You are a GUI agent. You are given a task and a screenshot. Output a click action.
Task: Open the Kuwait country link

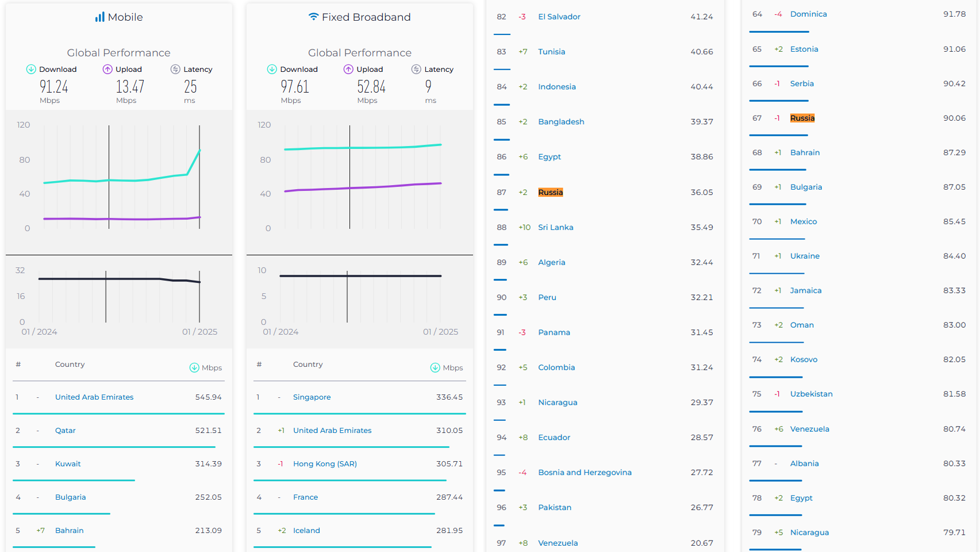(68, 464)
